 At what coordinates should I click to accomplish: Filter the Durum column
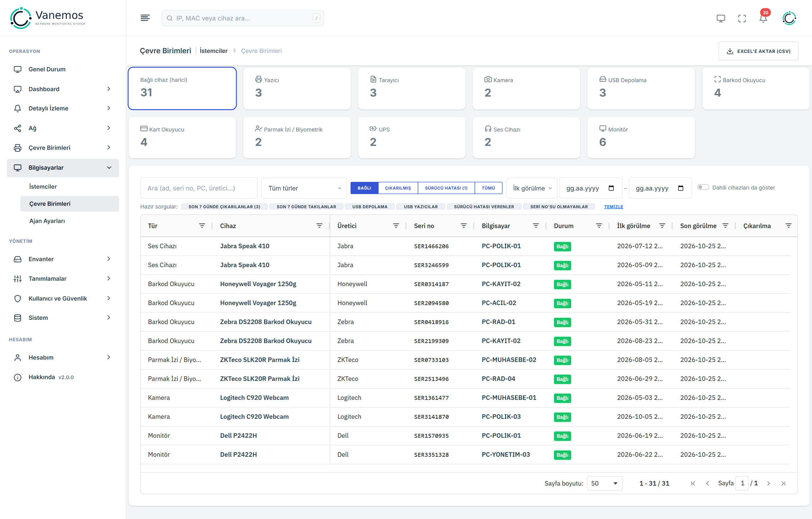coord(599,226)
